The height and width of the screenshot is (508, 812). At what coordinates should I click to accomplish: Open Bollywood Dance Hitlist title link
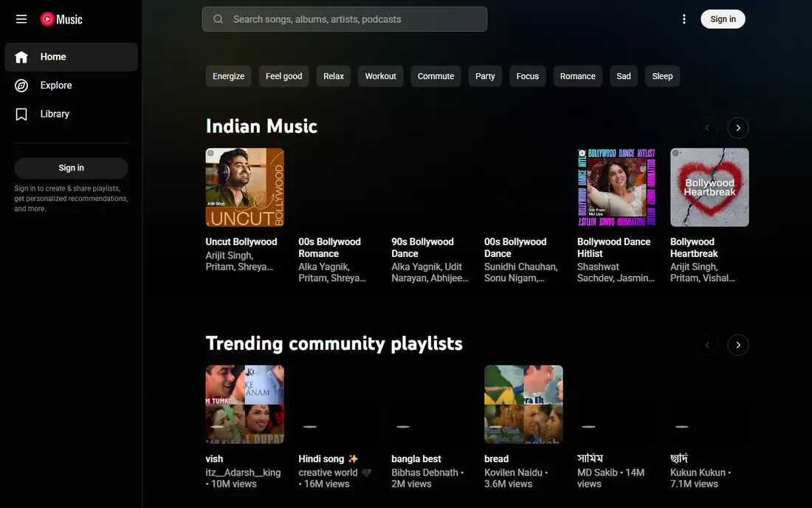pos(613,247)
